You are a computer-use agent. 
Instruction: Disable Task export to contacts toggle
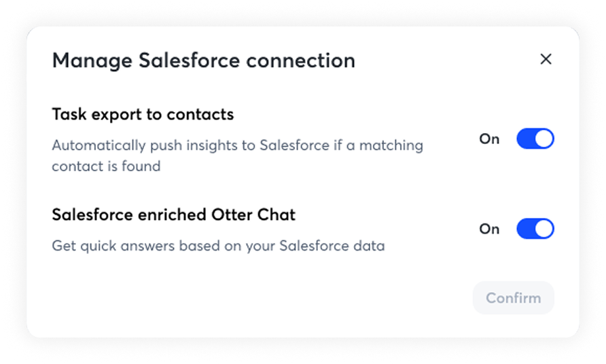point(535,139)
